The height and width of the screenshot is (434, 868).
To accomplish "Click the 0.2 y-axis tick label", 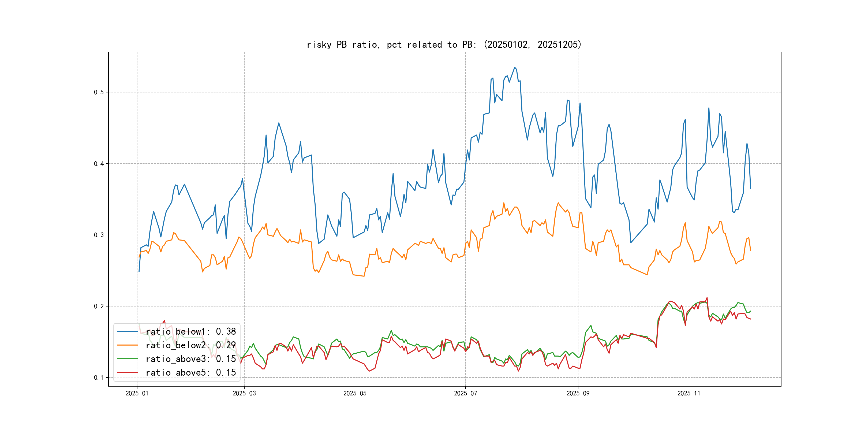I will point(99,306).
